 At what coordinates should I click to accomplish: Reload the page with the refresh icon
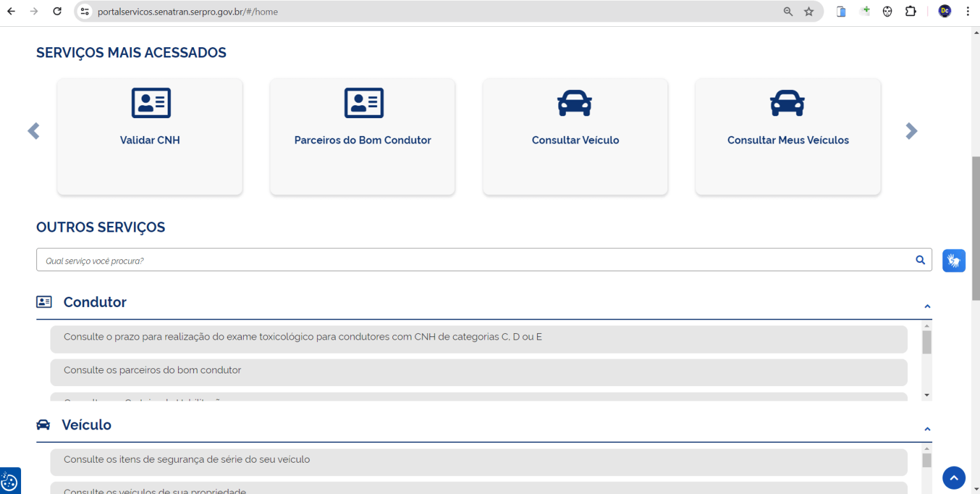[57, 11]
